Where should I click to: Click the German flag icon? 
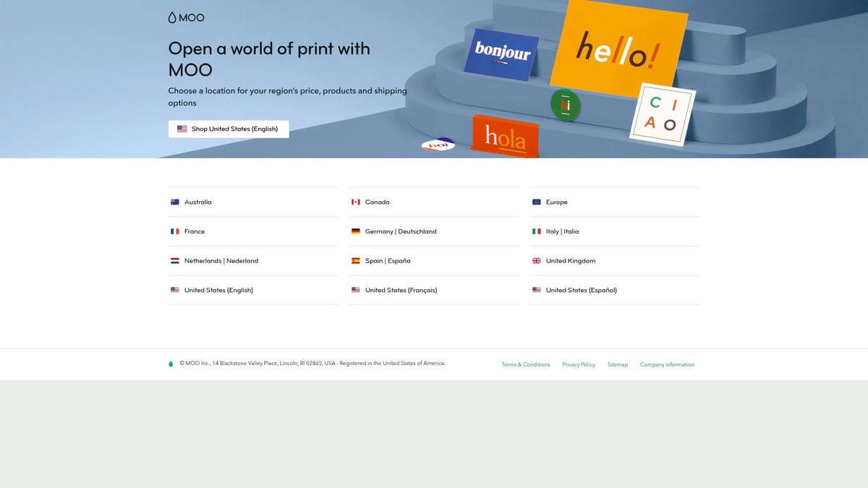(x=355, y=231)
